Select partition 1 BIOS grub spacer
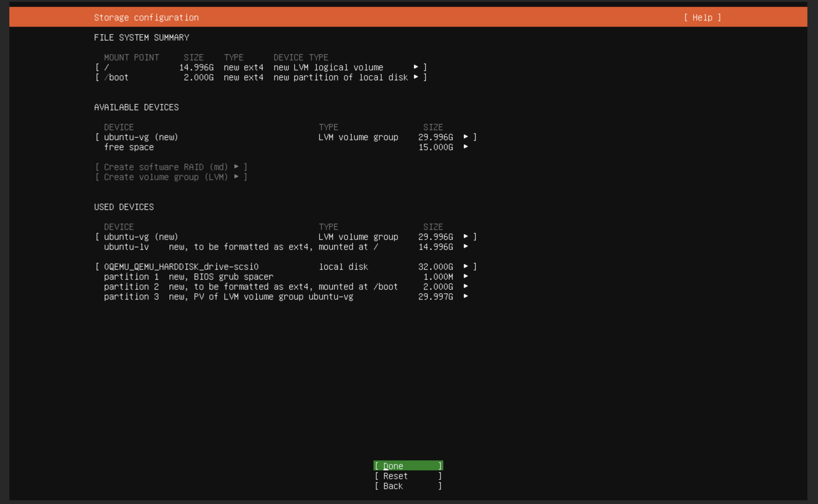 (x=286, y=276)
